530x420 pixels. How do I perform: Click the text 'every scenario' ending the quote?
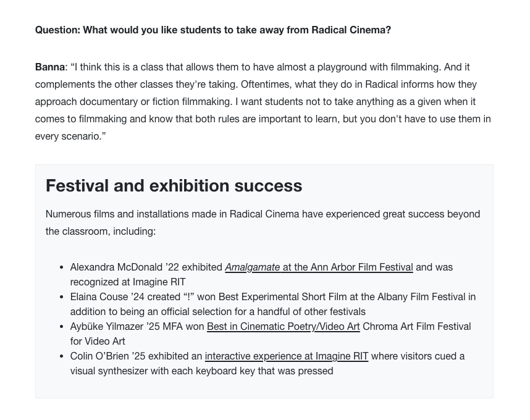[x=67, y=136]
